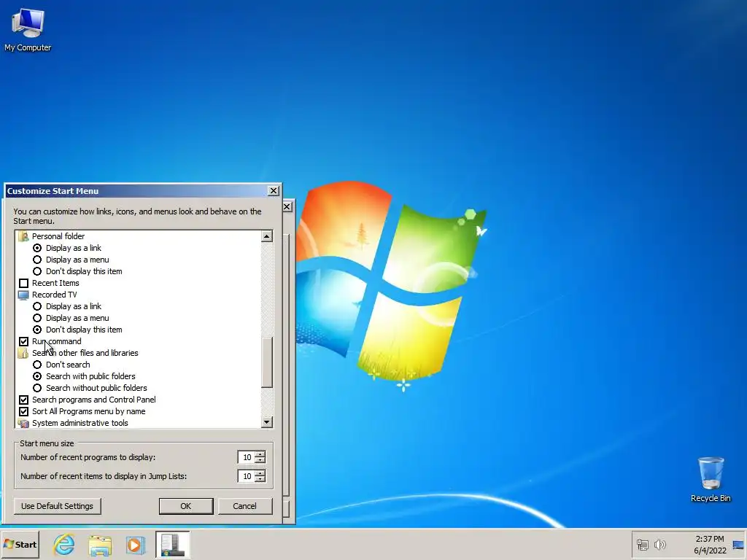747x560 pixels.
Task: Click the list scroll down arrow
Action: (x=267, y=422)
